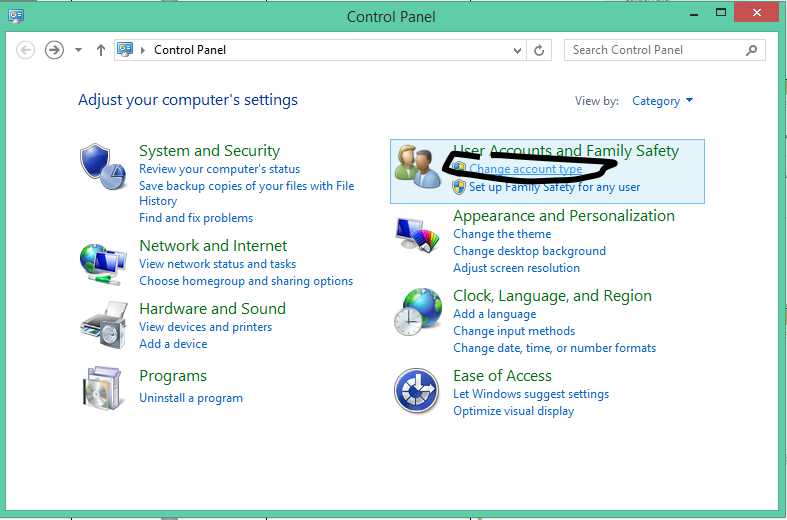Minimize the Control Panel window
The height and width of the screenshot is (520, 787).
click(694, 14)
